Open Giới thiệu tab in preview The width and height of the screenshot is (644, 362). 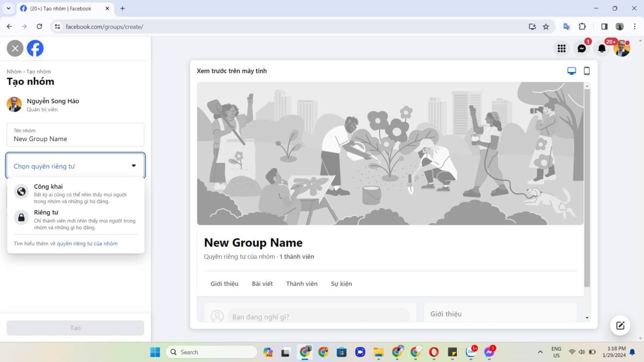click(224, 283)
